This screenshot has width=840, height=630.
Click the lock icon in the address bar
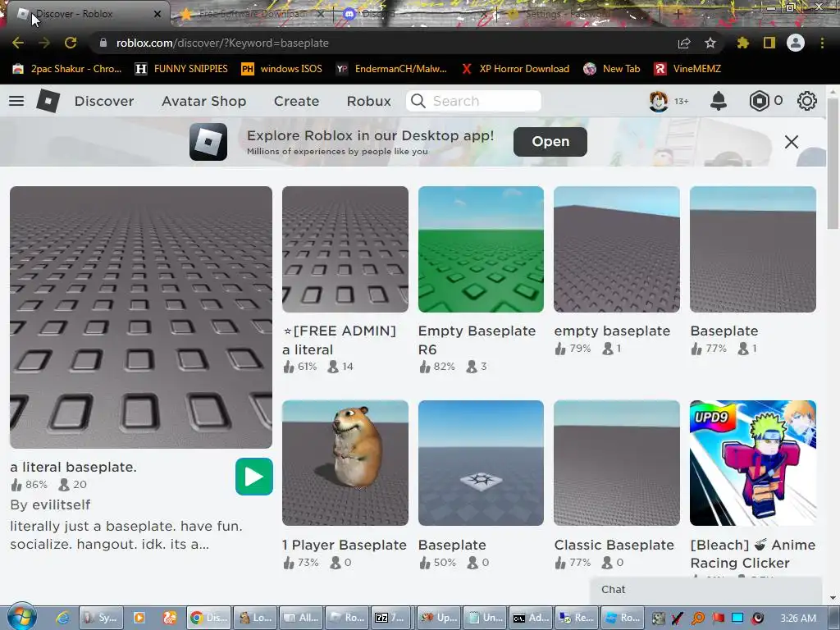click(x=103, y=43)
